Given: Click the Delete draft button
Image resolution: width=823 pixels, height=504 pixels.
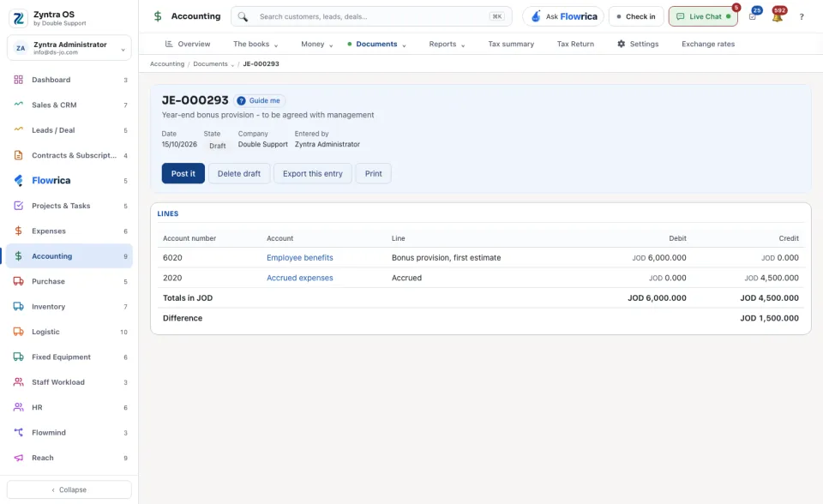Looking at the screenshot, I should [239, 173].
